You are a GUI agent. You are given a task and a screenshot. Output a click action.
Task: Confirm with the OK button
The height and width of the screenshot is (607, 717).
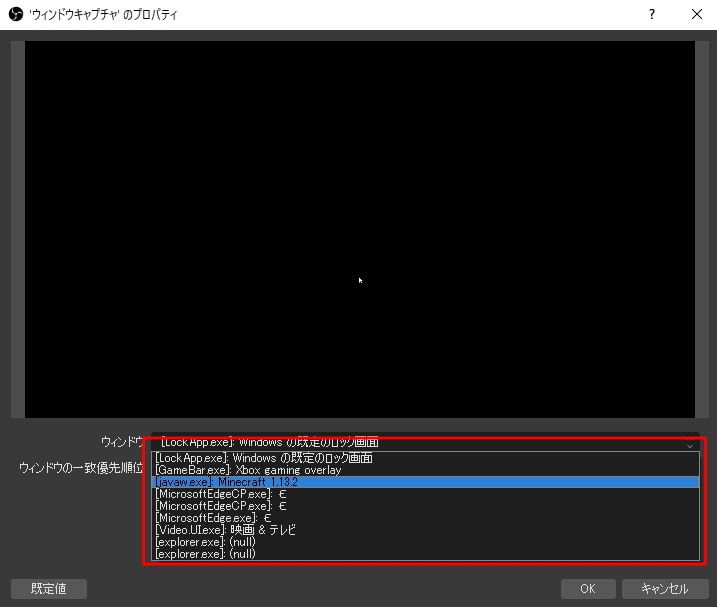[587, 589]
